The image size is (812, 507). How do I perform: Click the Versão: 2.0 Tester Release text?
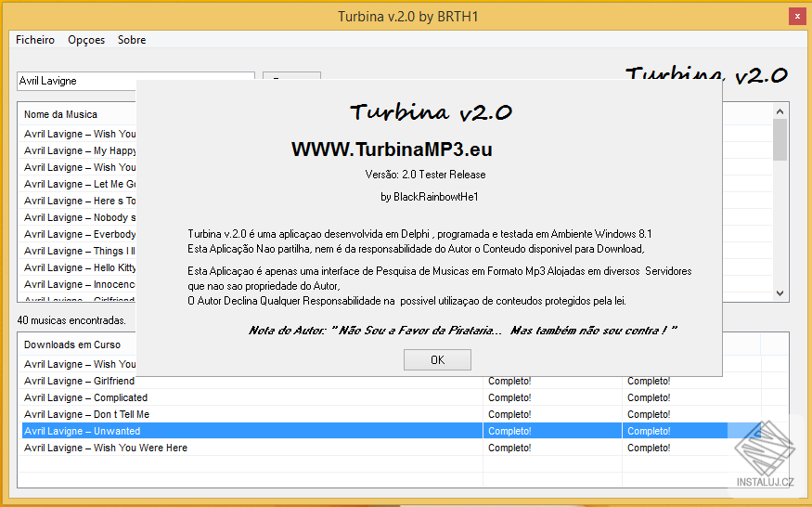[x=425, y=175]
